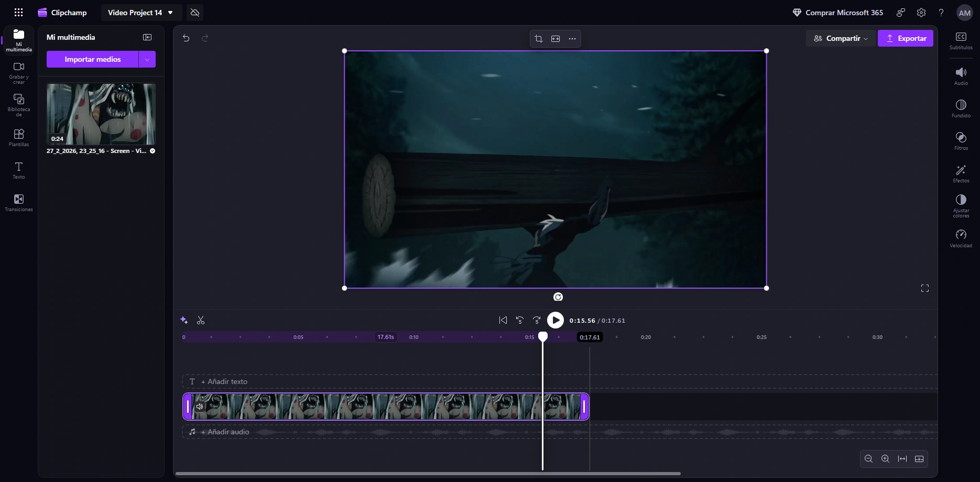Viewport: 980px width, 482px height.
Task: Click the cloud sync disabled icon
Action: [195, 13]
